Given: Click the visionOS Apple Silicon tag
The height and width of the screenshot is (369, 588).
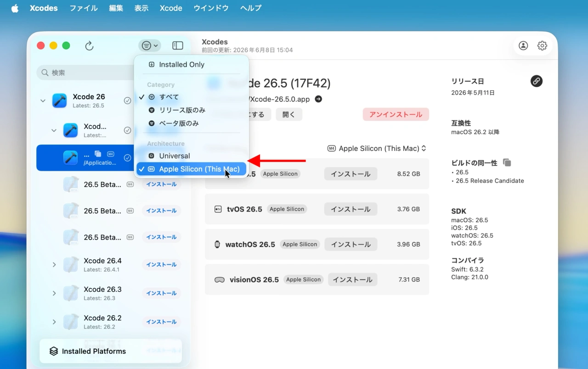Looking at the screenshot, I should point(303,280).
